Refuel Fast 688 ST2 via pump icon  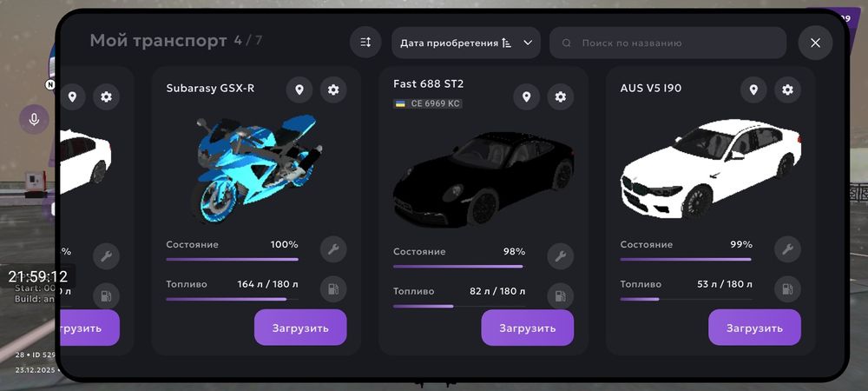tap(560, 296)
